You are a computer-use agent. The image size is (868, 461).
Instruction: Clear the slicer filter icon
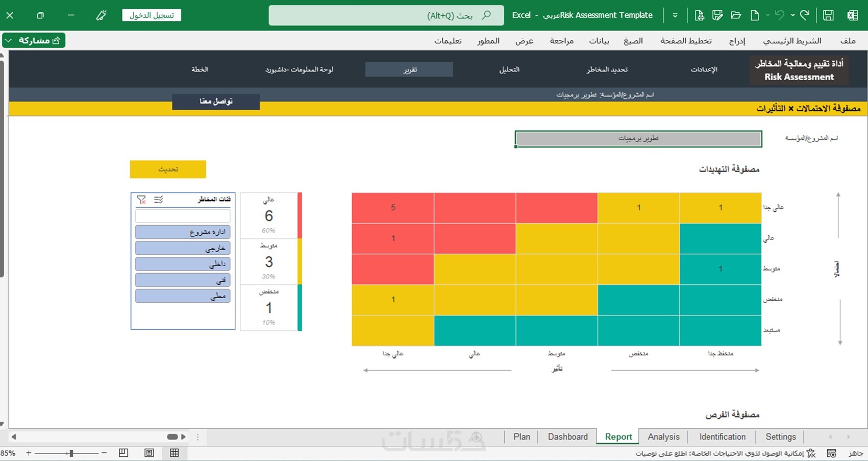(x=141, y=200)
